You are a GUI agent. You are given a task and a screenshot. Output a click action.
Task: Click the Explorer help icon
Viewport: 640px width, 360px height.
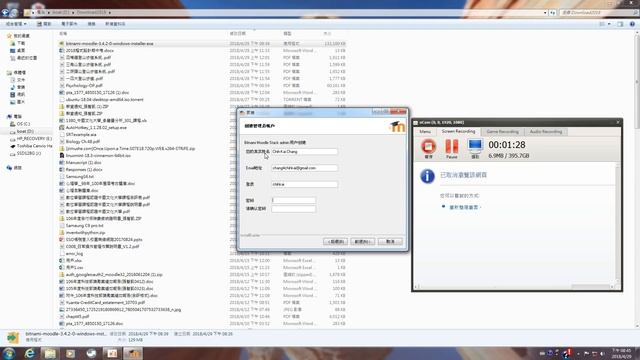[632, 24]
